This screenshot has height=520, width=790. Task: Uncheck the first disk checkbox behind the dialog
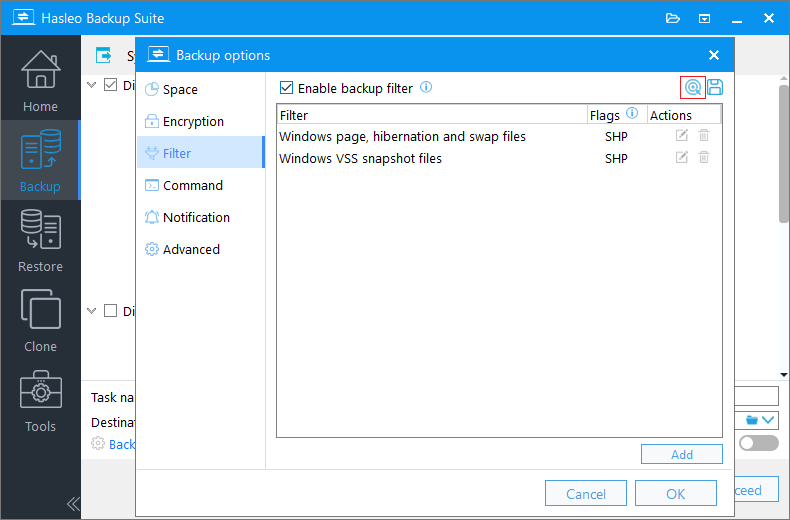point(110,84)
